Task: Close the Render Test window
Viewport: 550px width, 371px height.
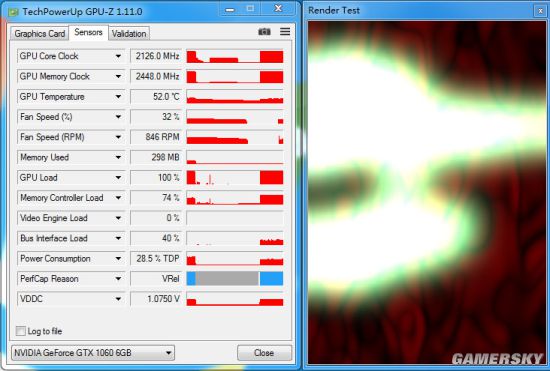Action: pos(540,11)
